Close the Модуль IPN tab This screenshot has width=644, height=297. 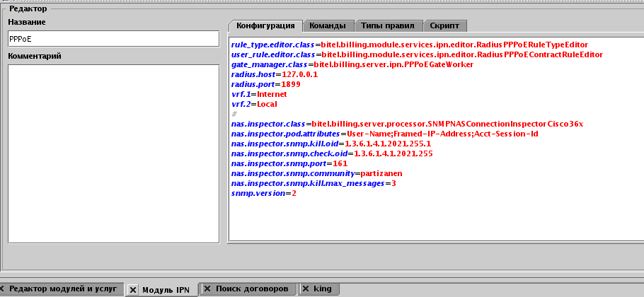pyautogui.click(x=133, y=289)
